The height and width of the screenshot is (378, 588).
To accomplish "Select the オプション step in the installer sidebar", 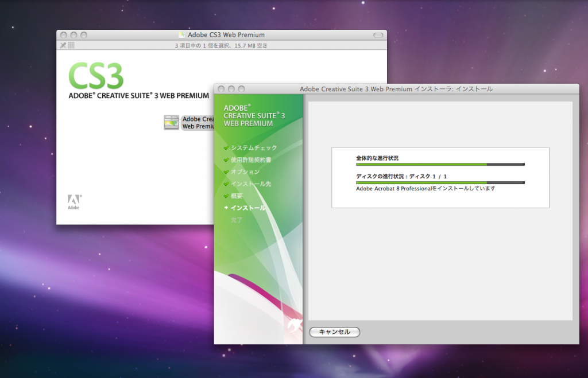I will (x=245, y=172).
